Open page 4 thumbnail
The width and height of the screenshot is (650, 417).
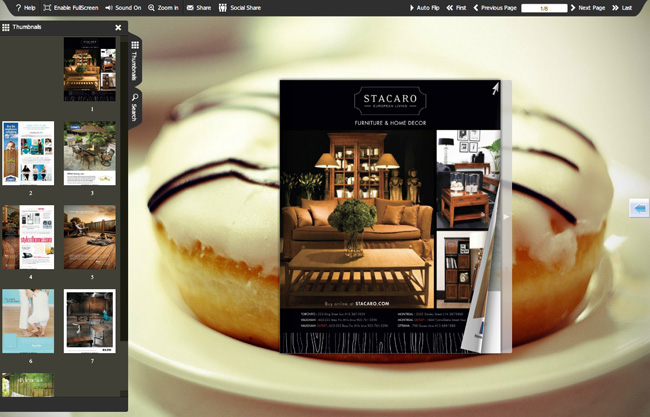[28, 237]
